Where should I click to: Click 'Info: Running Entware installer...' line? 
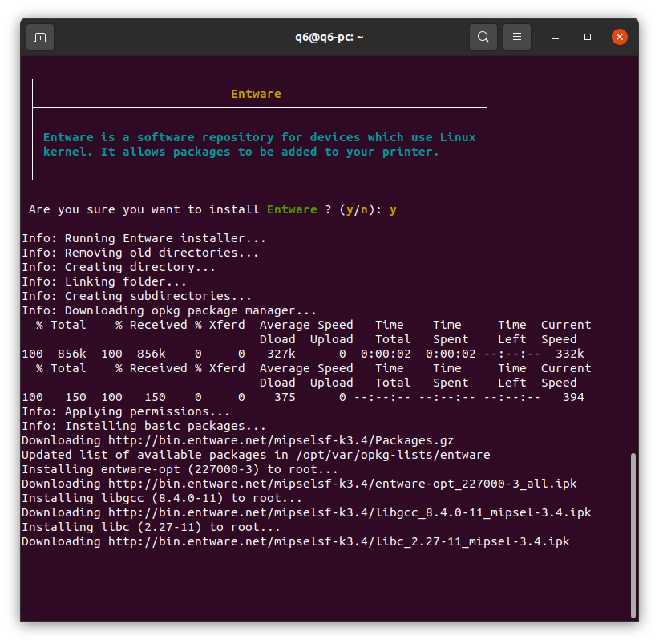(144, 238)
